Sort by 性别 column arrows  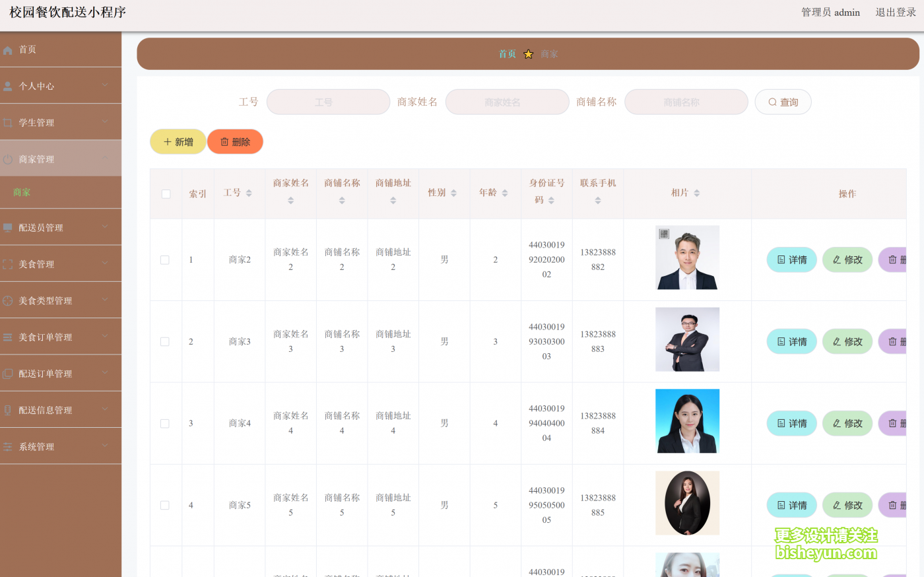click(453, 193)
